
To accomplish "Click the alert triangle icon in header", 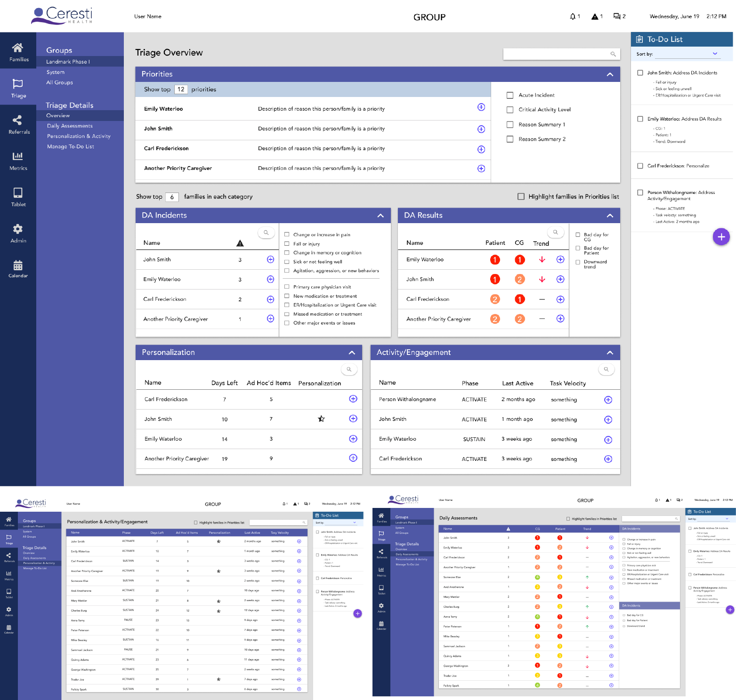I will coord(595,16).
